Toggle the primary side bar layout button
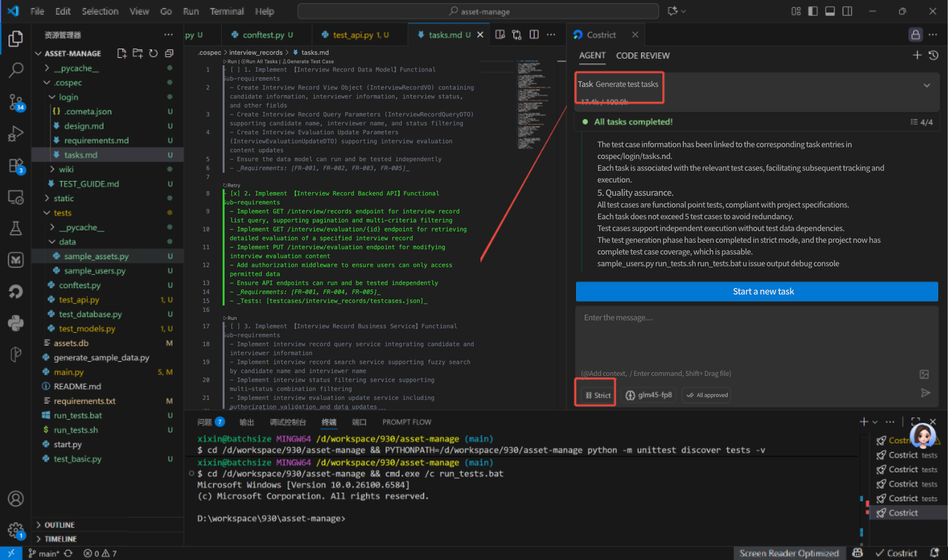This screenshot has width=948, height=560. pyautogui.click(x=813, y=11)
